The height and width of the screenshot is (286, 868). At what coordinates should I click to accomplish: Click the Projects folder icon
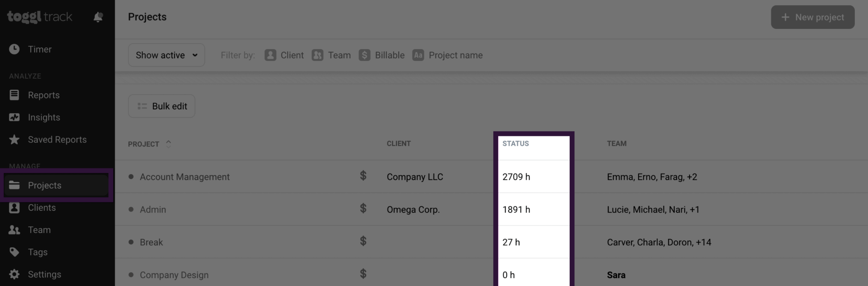tap(14, 185)
